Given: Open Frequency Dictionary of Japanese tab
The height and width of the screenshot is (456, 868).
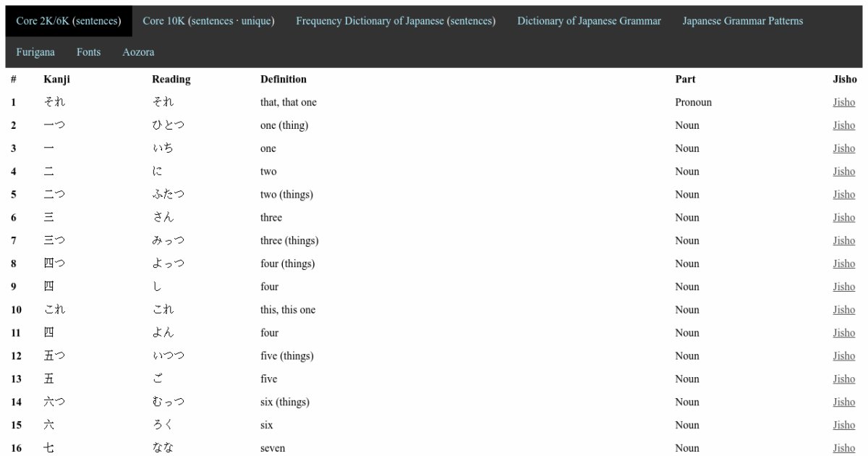Looking at the screenshot, I should point(396,21).
